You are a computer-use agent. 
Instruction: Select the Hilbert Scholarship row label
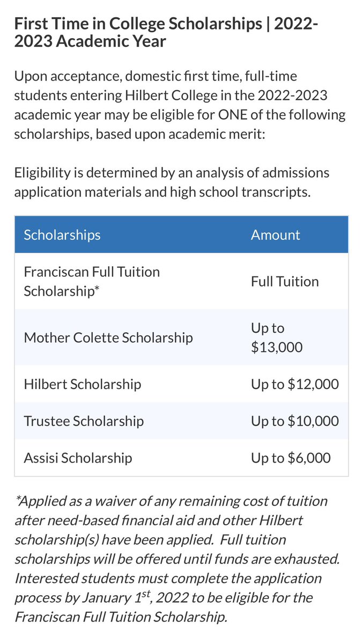[83, 384]
